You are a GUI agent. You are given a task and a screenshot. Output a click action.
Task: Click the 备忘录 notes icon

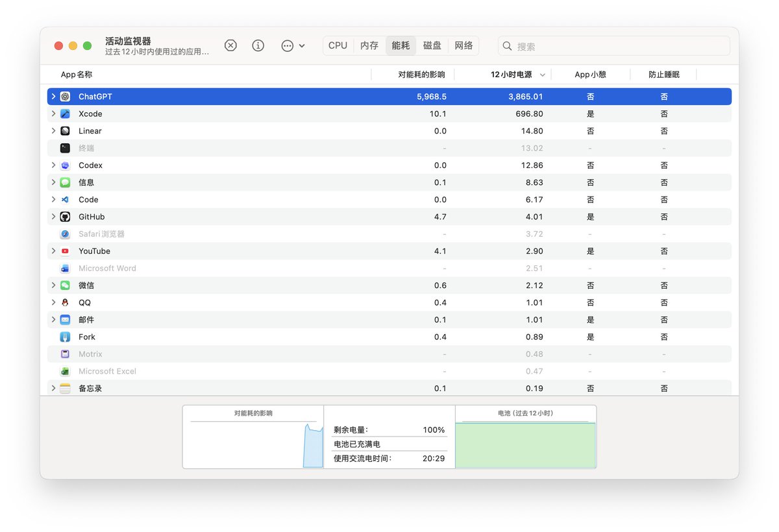65,389
